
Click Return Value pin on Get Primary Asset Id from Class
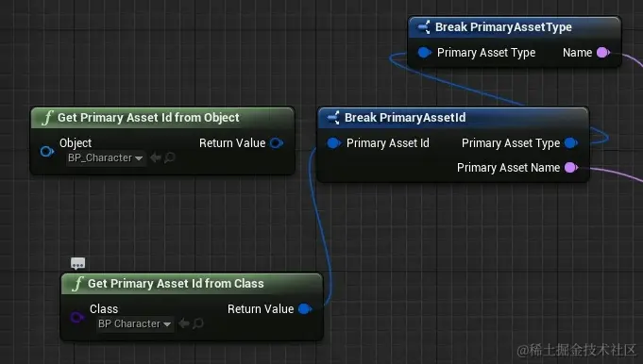coord(305,308)
